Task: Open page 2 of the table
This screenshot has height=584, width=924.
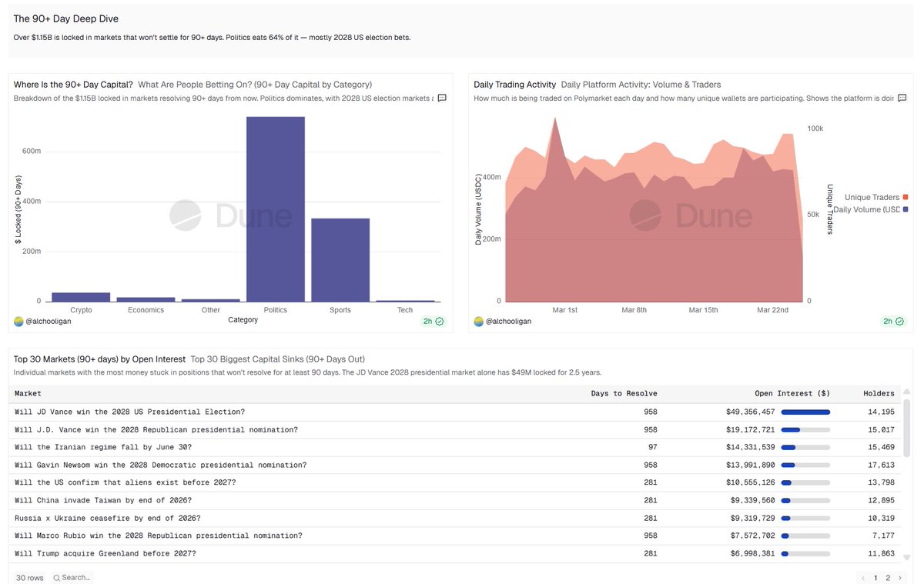Action: point(888,578)
